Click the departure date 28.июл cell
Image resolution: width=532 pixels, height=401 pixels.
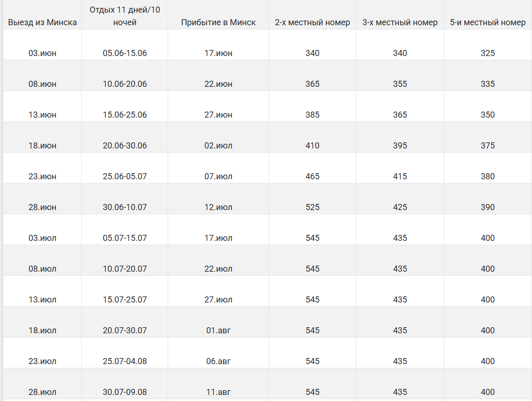pos(43,392)
